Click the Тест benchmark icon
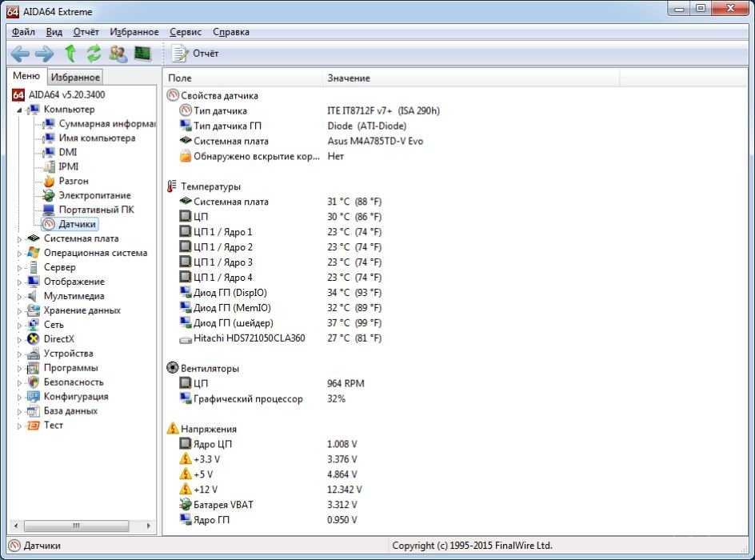The image size is (755, 560). point(34,426)
